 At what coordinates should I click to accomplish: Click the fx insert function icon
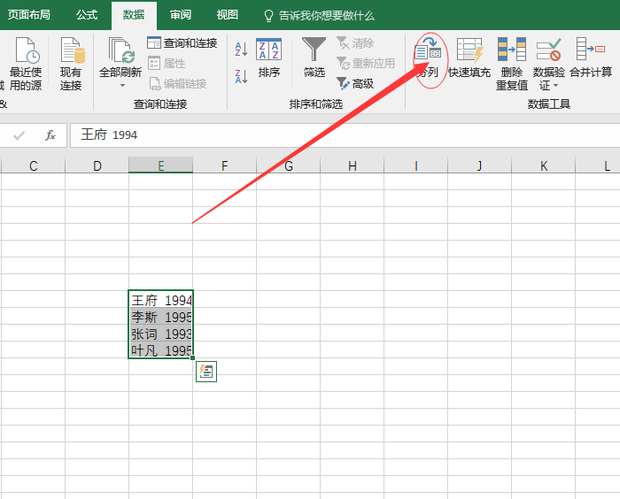click(50, 135)
